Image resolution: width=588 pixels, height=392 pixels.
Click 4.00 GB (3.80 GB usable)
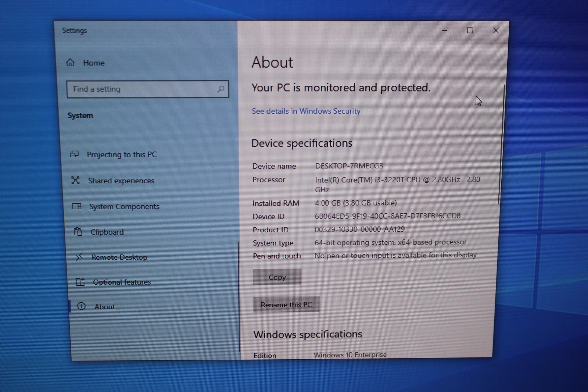coord(356,203)
